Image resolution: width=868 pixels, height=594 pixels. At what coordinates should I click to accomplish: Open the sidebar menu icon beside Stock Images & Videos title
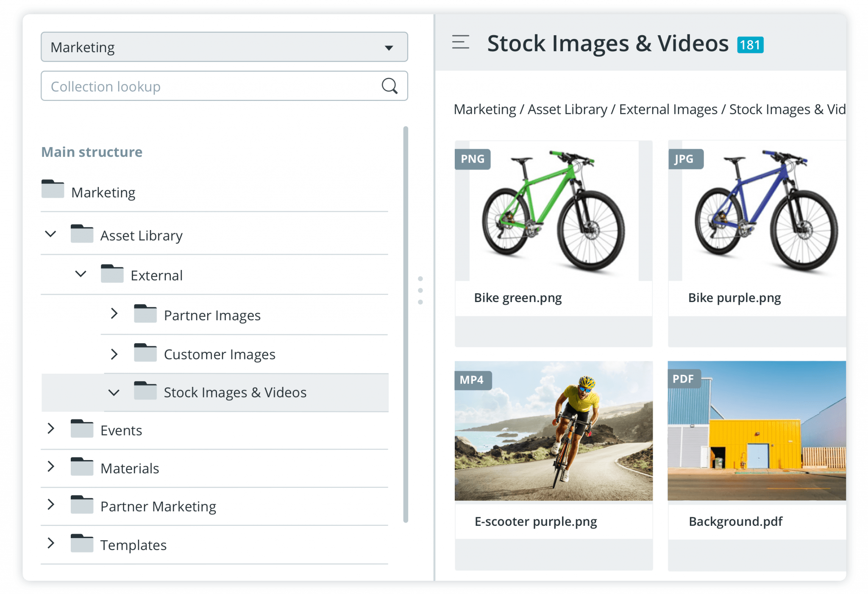[x=460, y=42]
